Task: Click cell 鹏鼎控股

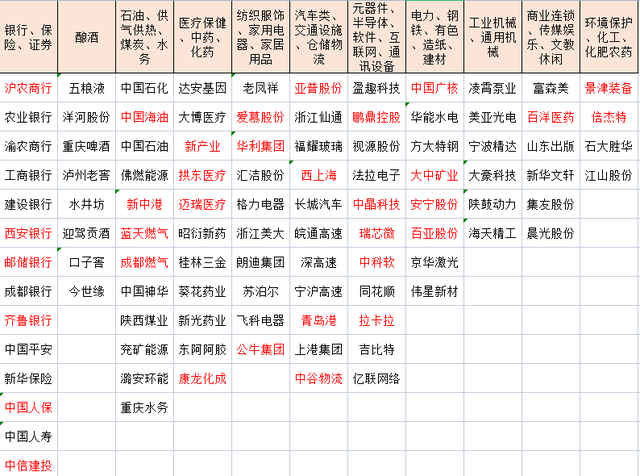Action: [376, 117]
